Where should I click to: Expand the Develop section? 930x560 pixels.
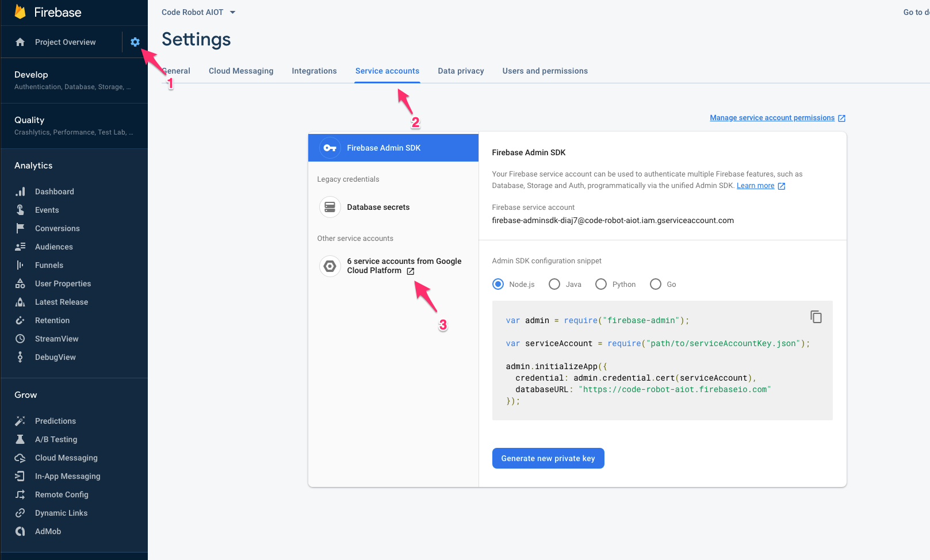pyautogui.click(x=74, y=80)
